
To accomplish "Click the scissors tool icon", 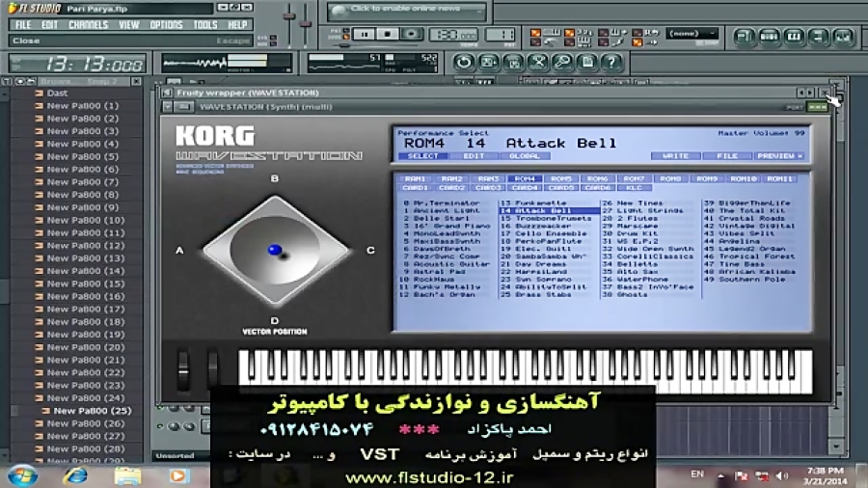I will click(x=537, y=62).
